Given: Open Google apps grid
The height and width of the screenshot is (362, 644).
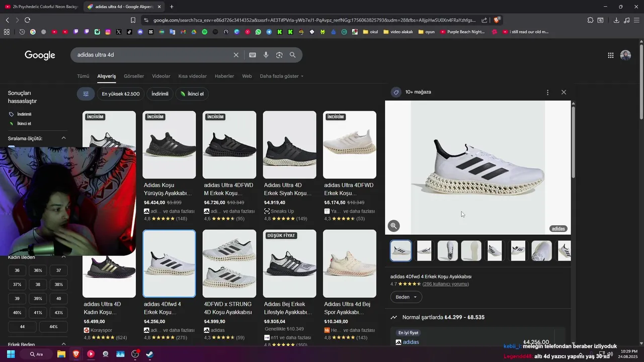Looking at the screenshot, I should [611, 55].
